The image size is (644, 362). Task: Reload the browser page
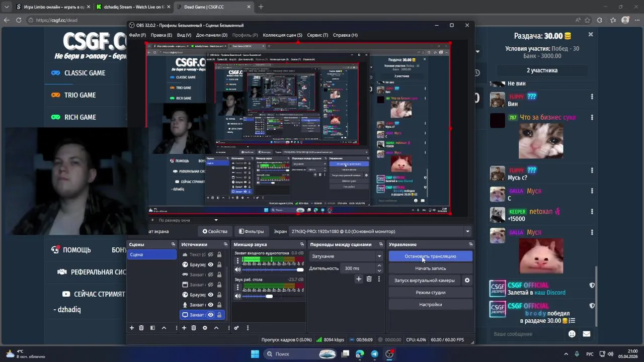19,20
